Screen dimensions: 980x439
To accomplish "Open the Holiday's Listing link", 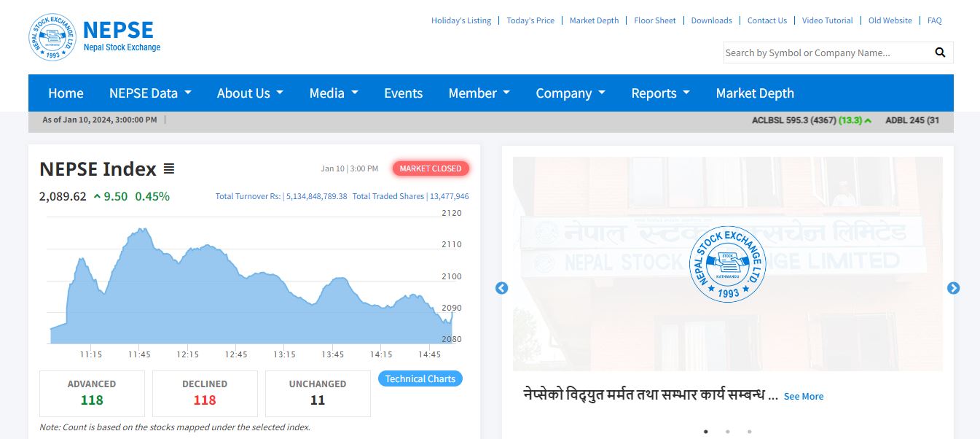I will (x=461, y=20).
